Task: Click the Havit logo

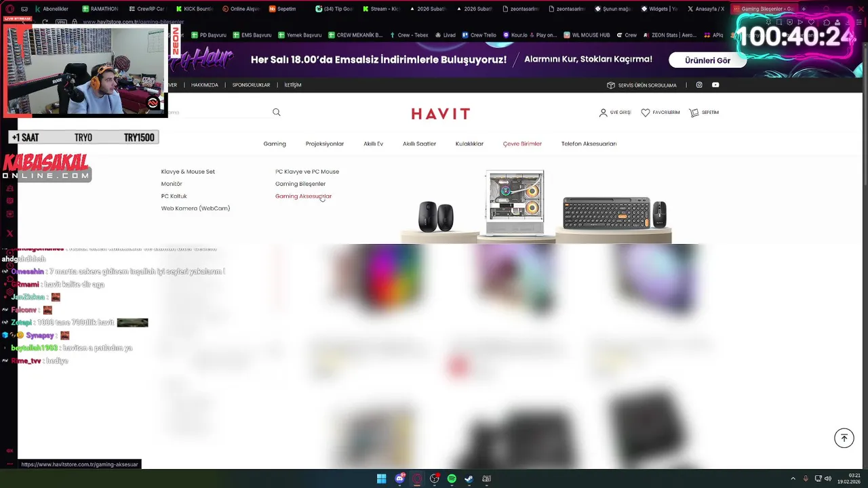Action: click(x=441, y=114)
